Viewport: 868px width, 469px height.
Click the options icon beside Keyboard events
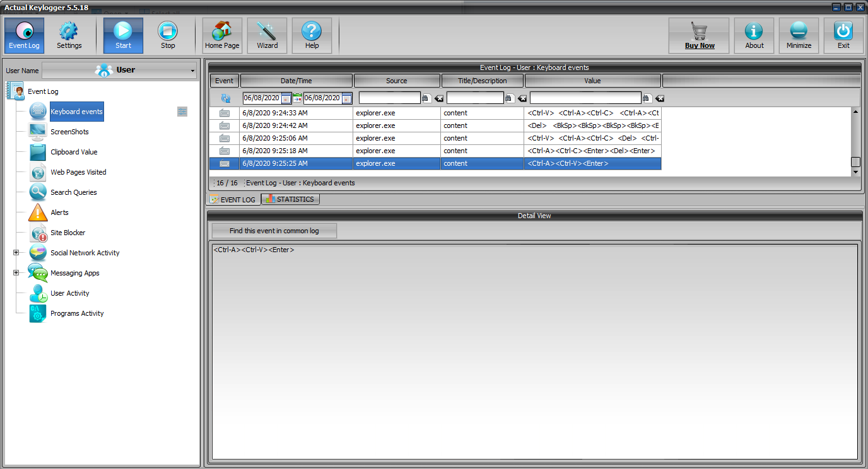click(182, 112)
